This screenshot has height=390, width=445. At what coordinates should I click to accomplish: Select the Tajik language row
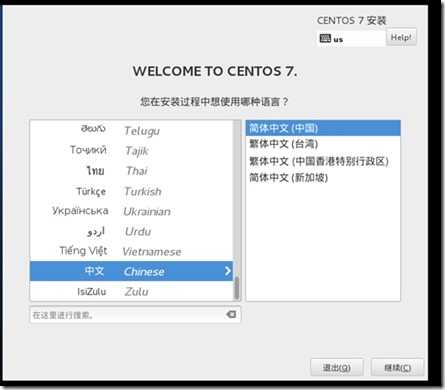[131, 151]
